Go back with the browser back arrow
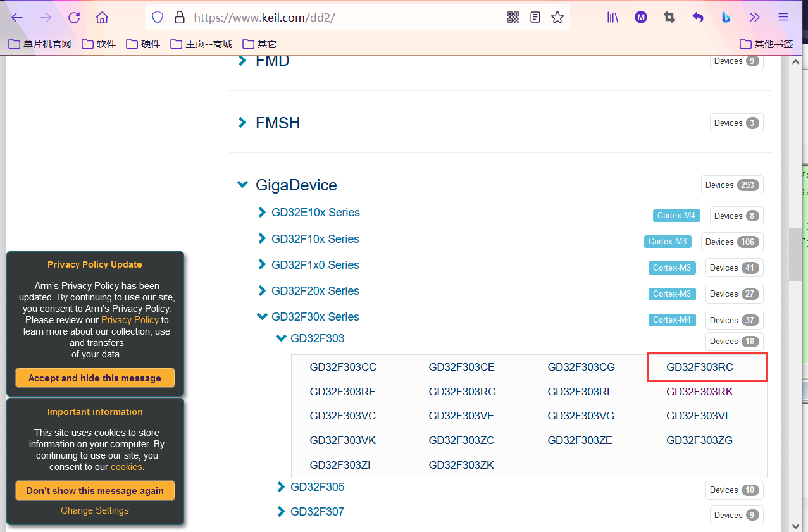This screenshot has width=808, height=532. [17, 17]
